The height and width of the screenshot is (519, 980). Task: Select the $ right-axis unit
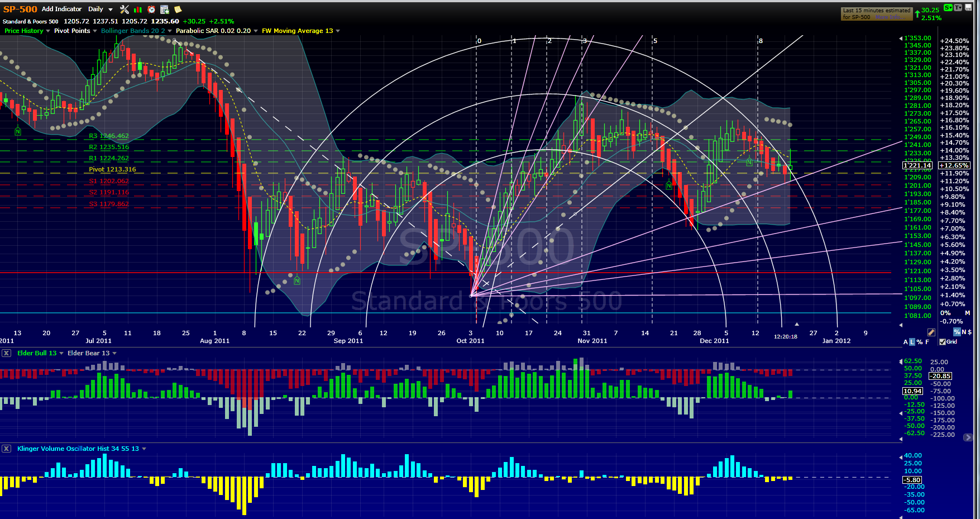pos(969,332)
